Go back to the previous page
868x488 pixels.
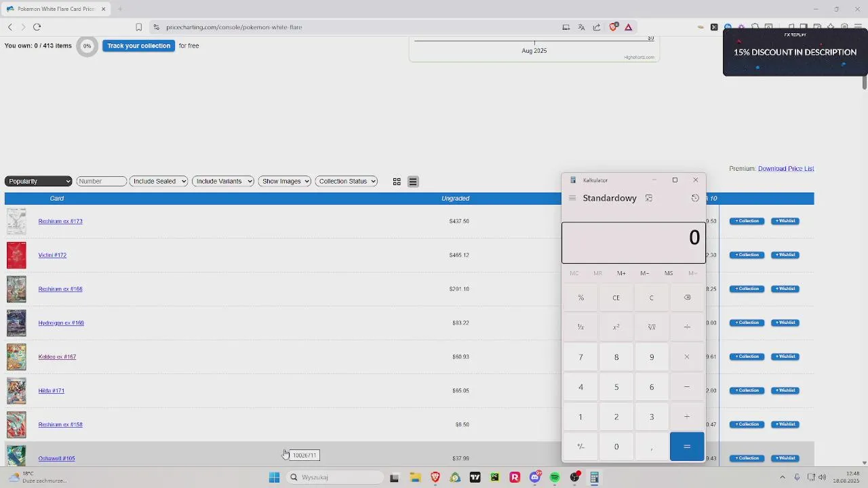[x=9, y=27]
